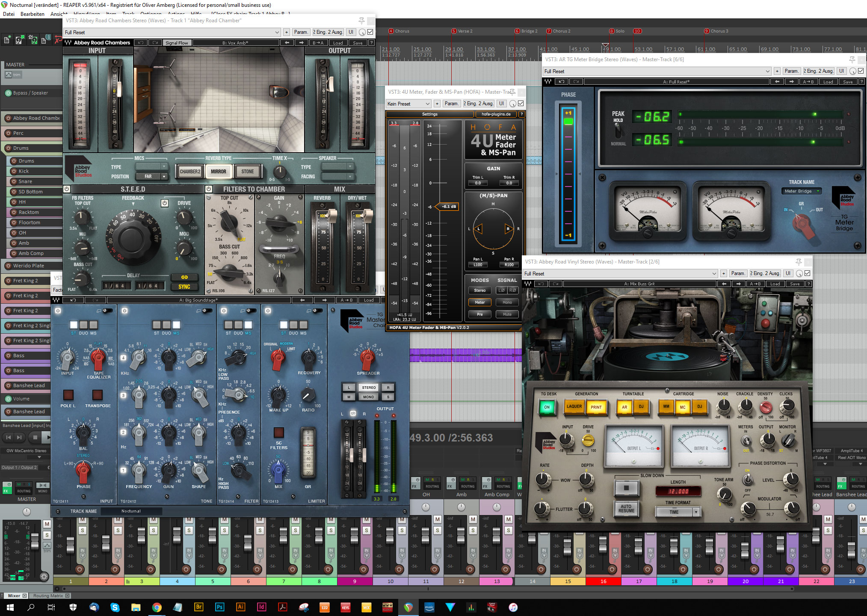Toggle bypass checkbox in TG Meter Bridge window
Screen dimensions: 867x616
pyautogui.click(x=861, y=71)
